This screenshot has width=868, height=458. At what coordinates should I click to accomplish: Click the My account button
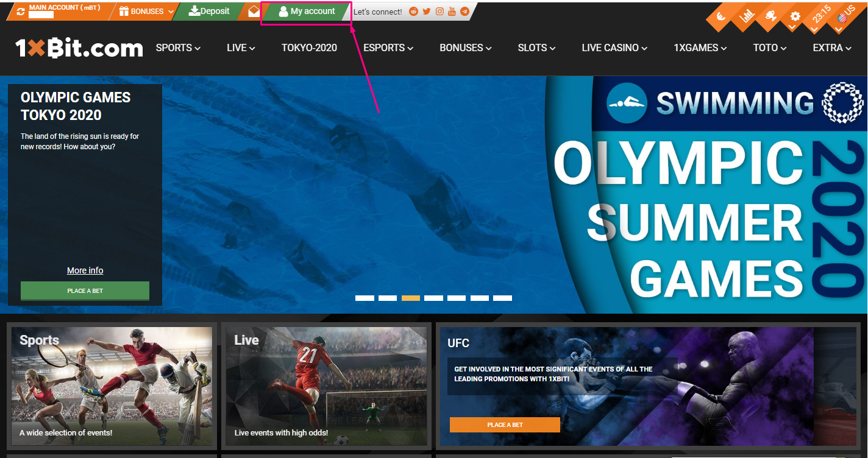307,12
